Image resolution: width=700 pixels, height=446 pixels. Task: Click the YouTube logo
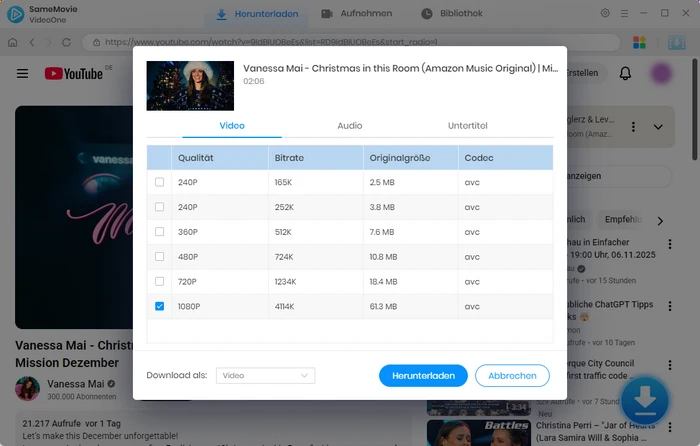click(74, 74)
